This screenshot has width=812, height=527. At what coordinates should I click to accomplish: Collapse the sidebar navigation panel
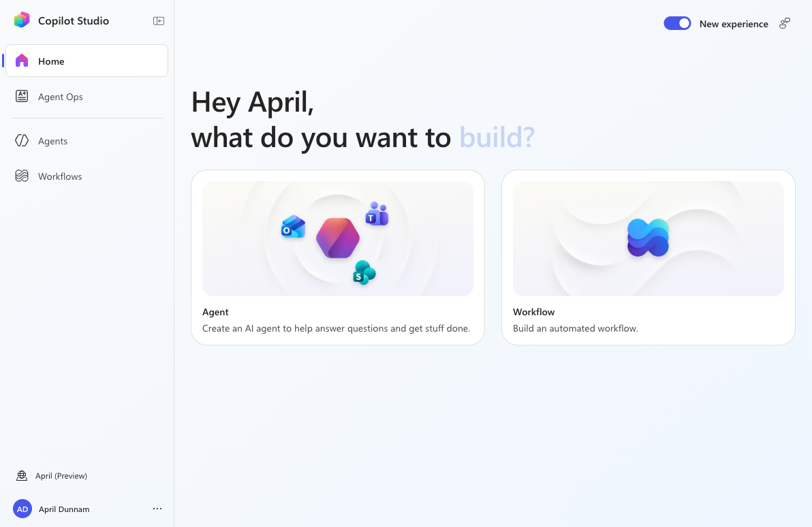coord(159,20)
